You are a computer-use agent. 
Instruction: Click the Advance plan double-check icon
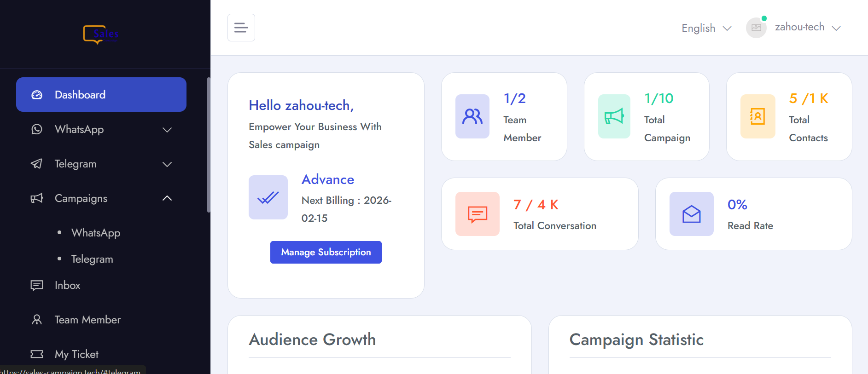[x=268, y=197]
